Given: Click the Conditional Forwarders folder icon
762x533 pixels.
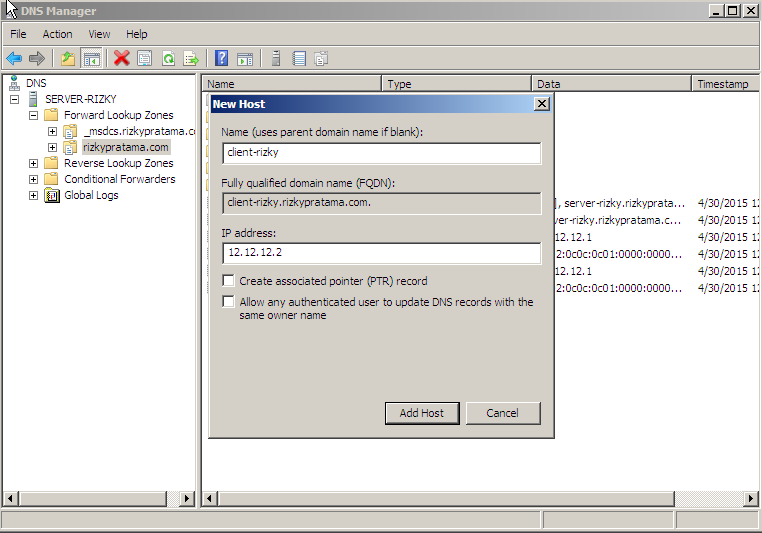Looking at the screenshot, I should click(x=52, y=179).
